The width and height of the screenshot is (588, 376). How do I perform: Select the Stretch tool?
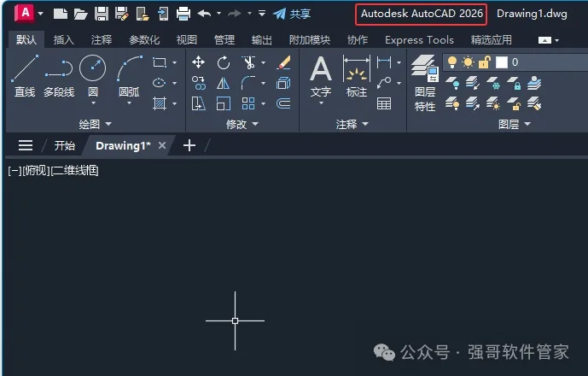point(198,103)
